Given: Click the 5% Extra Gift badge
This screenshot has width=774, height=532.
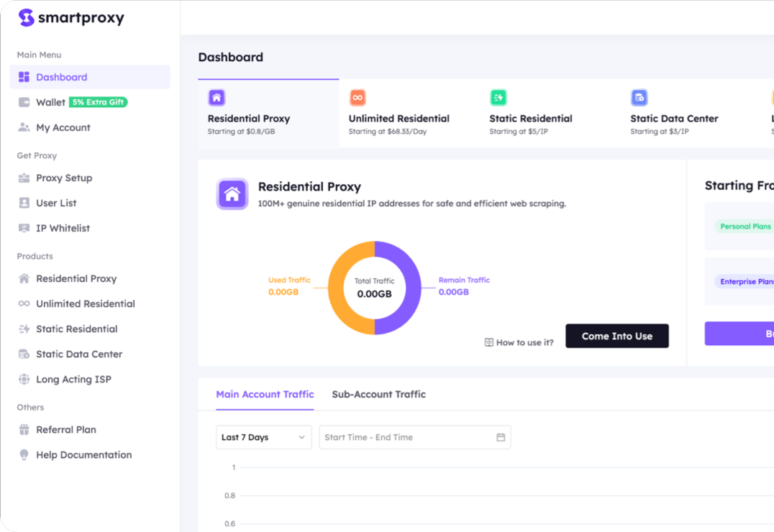Looking at the screenshot, I should click(x=98, y=103).
